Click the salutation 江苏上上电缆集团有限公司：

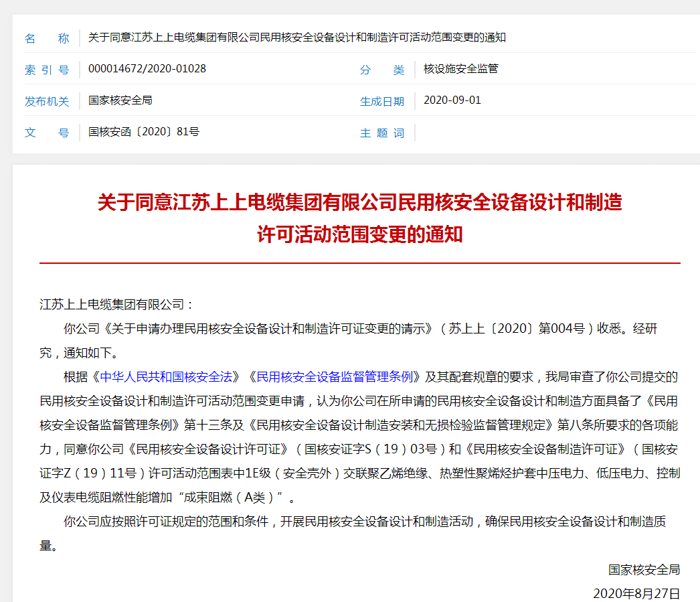(116, 305)
